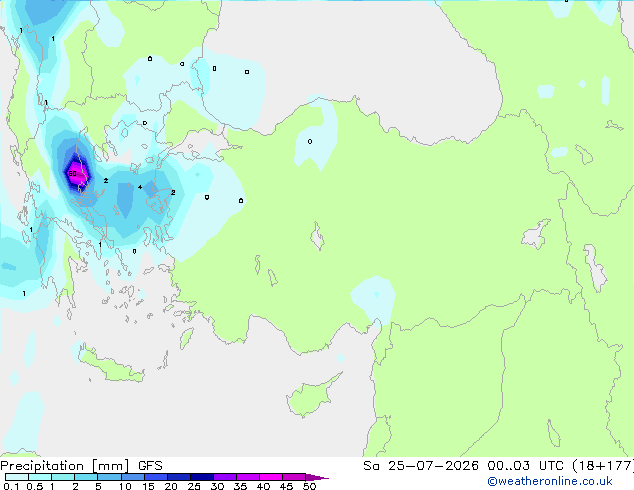Choose the 20–25 mm legend color swatch
Viewport: 634px width, 490px height.
click(179, 477)
